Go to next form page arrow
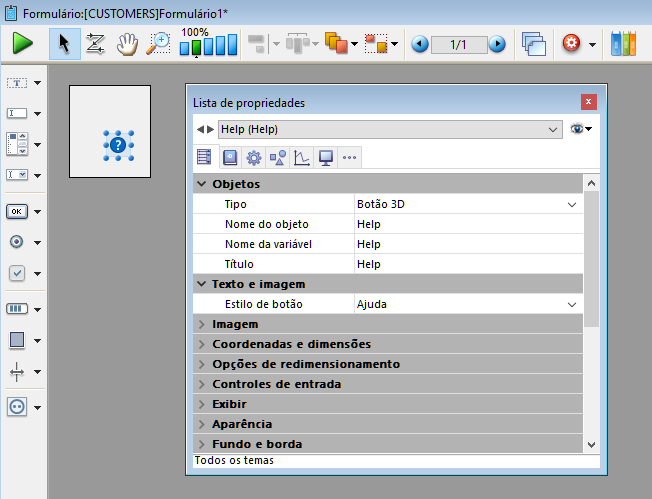This screenshot has width=652, height=499. (497, 44)
